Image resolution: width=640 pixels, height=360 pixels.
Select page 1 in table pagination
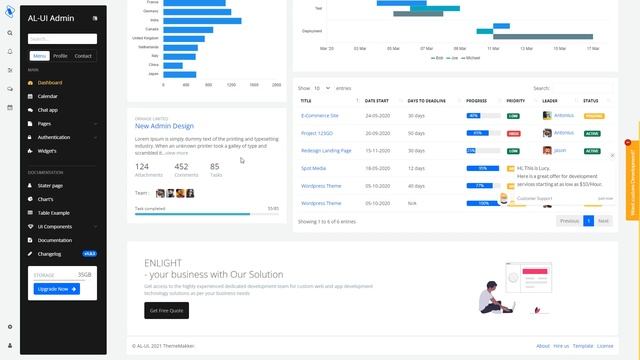[589, 221]
